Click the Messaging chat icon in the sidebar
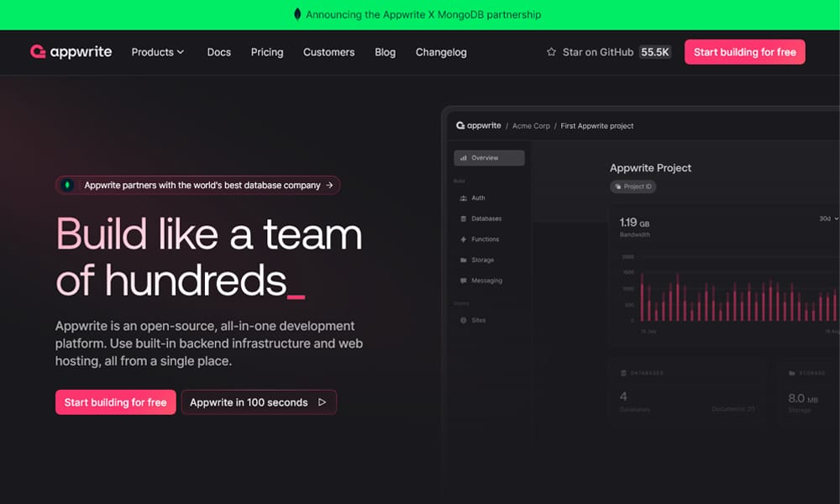 pos(464,281)
